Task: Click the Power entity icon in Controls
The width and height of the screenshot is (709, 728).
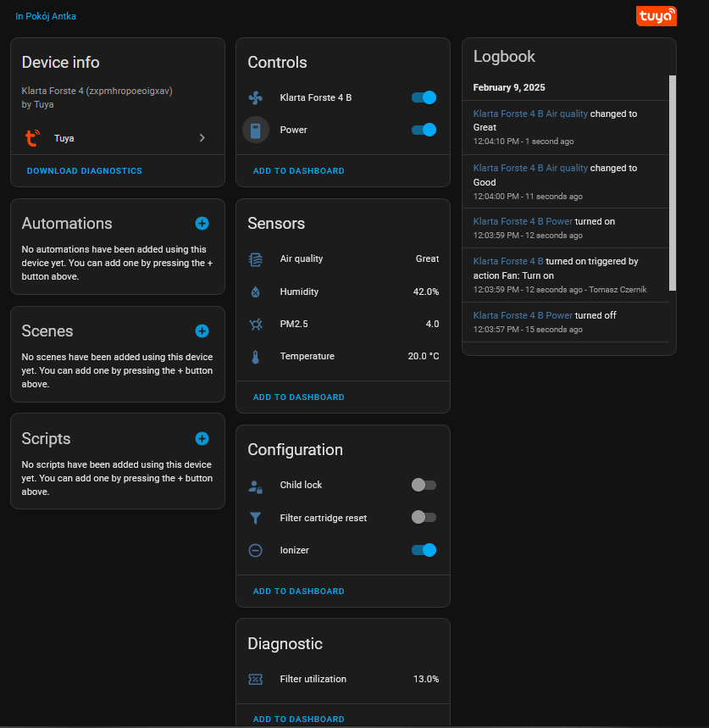Action: click(x=255, y=130)
